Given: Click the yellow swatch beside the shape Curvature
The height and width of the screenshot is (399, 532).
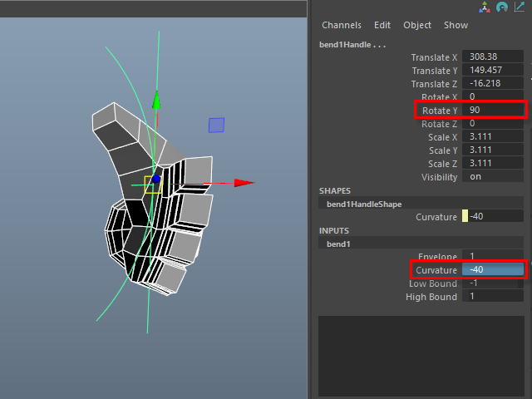Looking at the screenshot, I should (465, 217).
